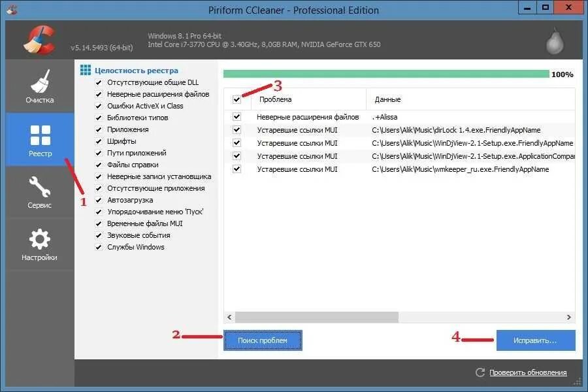
Task: Toggle Библиотеки типов checkbox
Action: (99, 118)
